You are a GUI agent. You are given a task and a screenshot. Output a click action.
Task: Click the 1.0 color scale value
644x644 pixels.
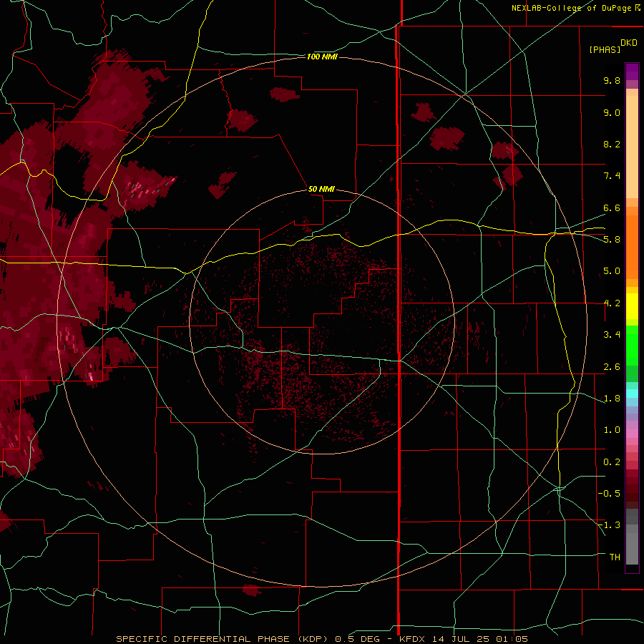coord(612,430)
